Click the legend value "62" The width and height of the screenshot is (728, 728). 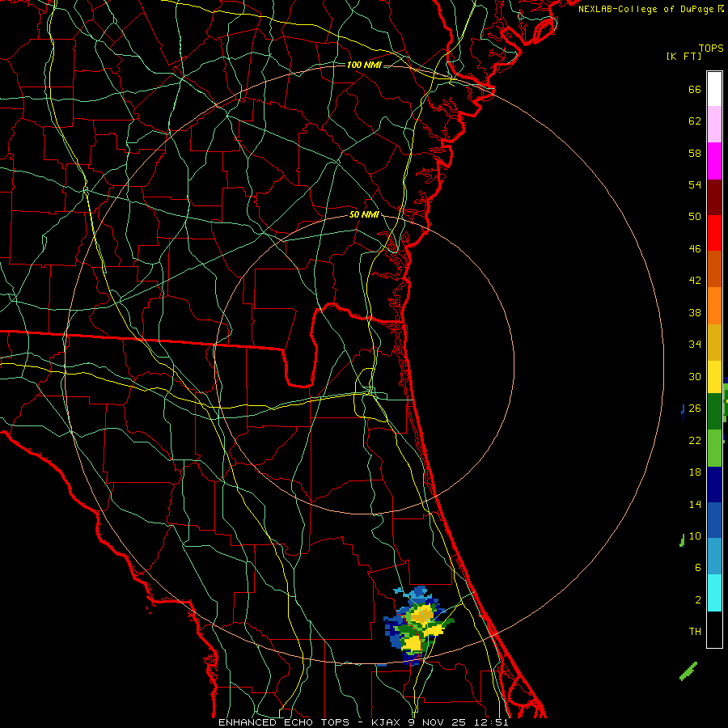pos(695,121)
